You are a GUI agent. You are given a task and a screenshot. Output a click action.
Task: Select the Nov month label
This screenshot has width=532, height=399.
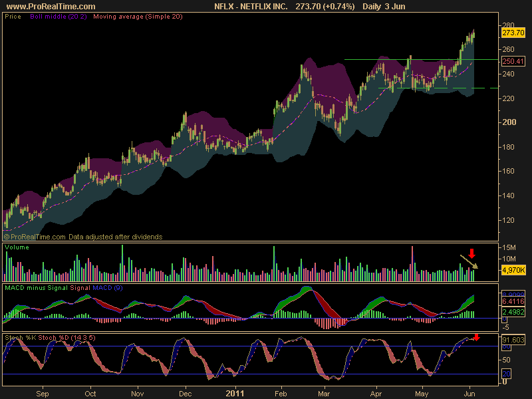pyautogui.click(x=138, y=394)
